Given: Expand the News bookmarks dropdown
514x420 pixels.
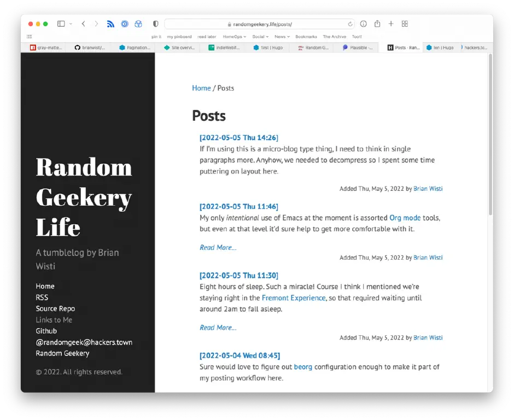Looking at the screenshot, I should coord(281,36).
